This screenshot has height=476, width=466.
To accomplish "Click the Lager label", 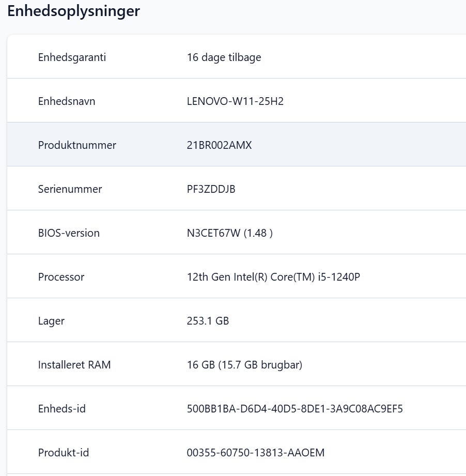I will 51,321.
